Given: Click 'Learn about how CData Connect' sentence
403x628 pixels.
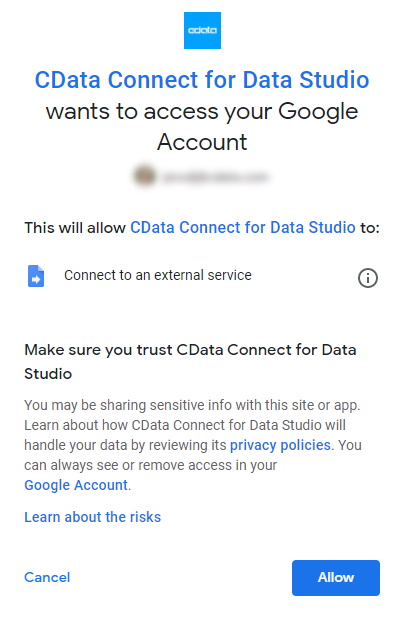Looking at the screenshot, I should click(185, 425).
